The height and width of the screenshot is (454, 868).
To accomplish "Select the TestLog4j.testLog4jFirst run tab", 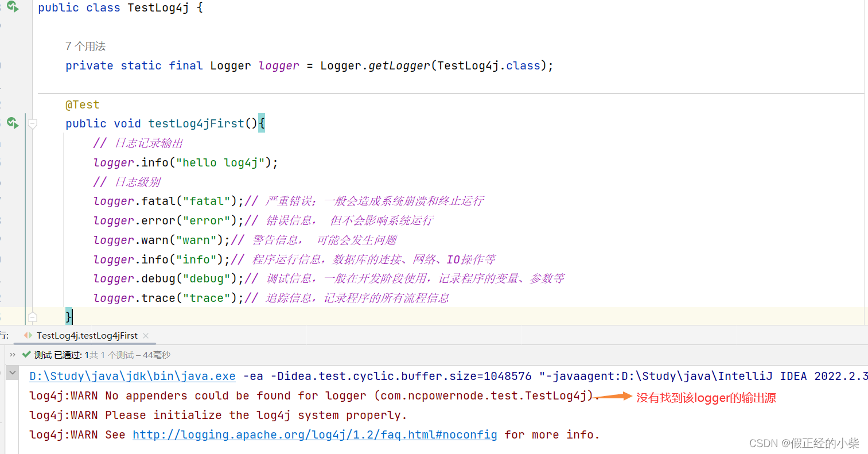I will pyautogui.click(x=87, y=336).
